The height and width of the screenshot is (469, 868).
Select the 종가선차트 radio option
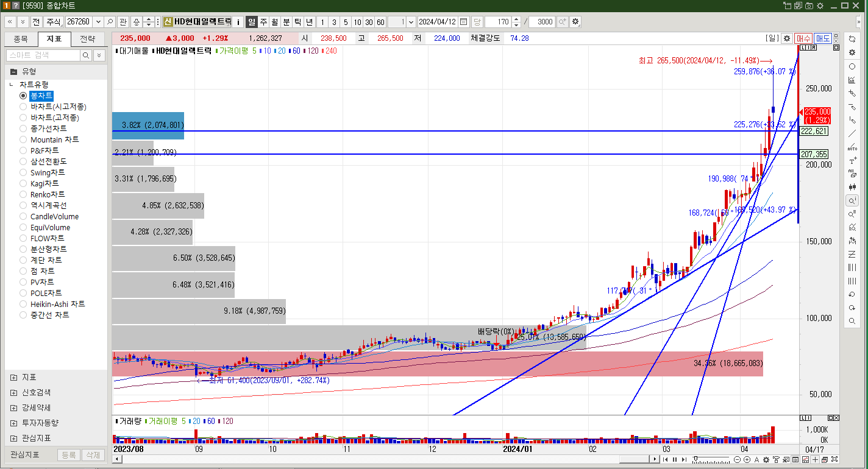pyautogui.click(x=24, y=129)
